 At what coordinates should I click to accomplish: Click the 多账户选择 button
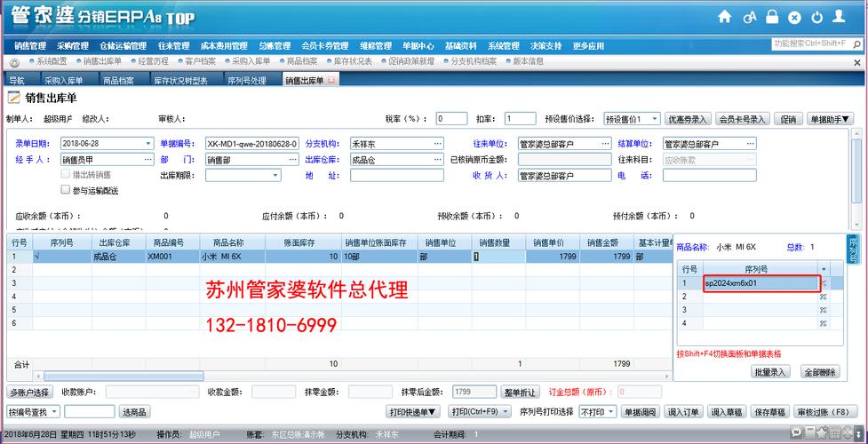coord(30,392)
